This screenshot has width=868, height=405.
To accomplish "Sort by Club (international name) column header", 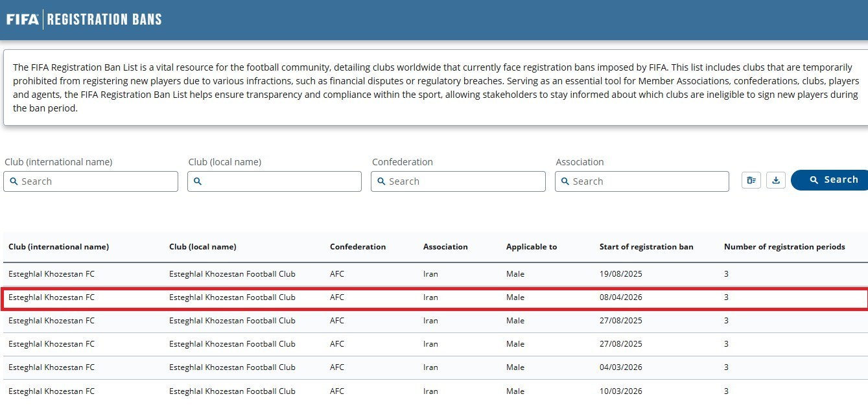I will (x=58, y=247).
